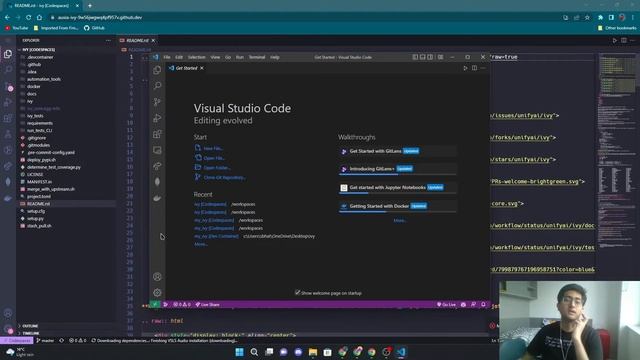640x360 pixels.
Task: Open taskbar Search
Action: pos(254,352)
